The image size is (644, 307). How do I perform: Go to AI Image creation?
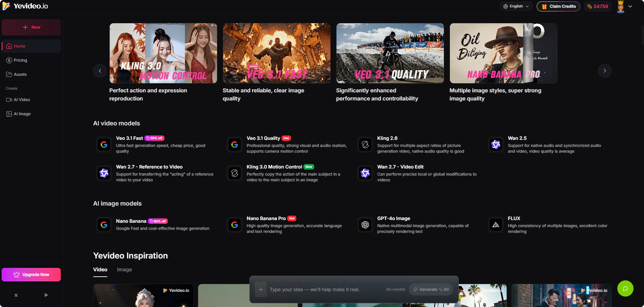[31, 114]
